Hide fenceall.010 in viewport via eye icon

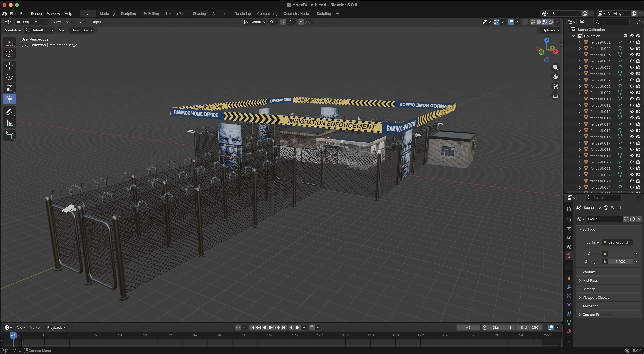point(632,99)
